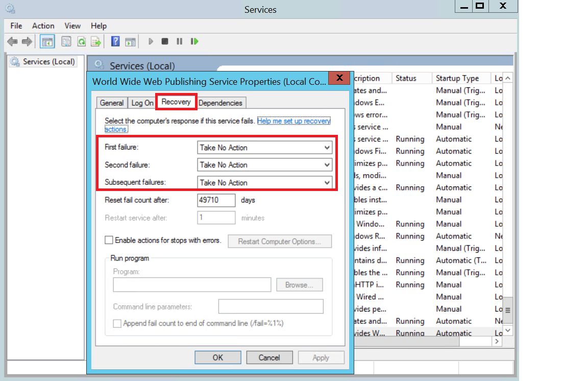Viewport: 588px width, 381px height.
Task: Click the Reset fail count days field
Action: point(216,200)
